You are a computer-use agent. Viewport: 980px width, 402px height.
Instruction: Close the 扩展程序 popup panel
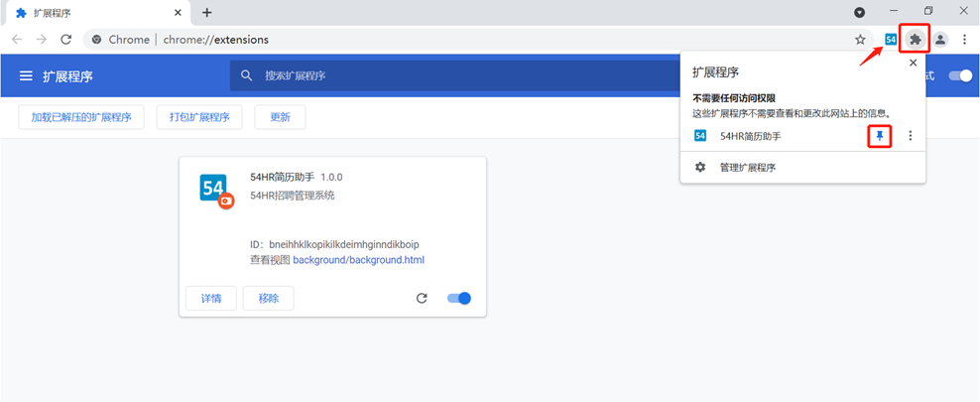point(913,63)
